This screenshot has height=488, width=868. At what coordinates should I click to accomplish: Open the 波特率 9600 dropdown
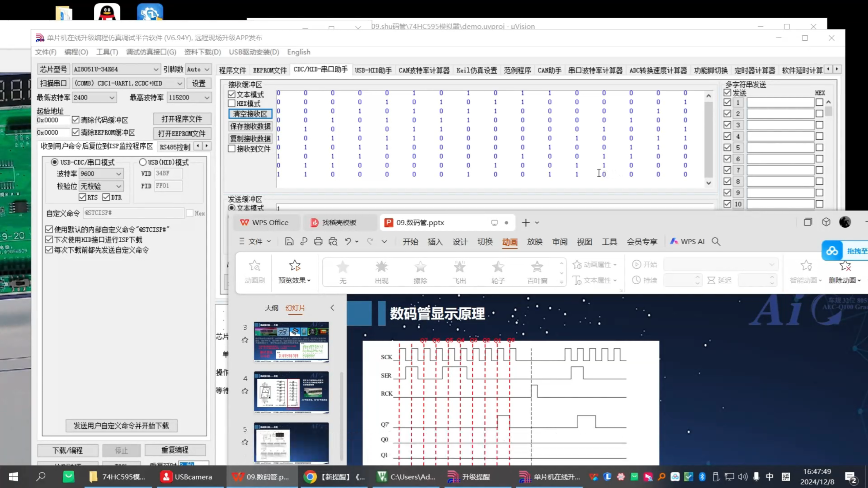(x=118, y=174)
